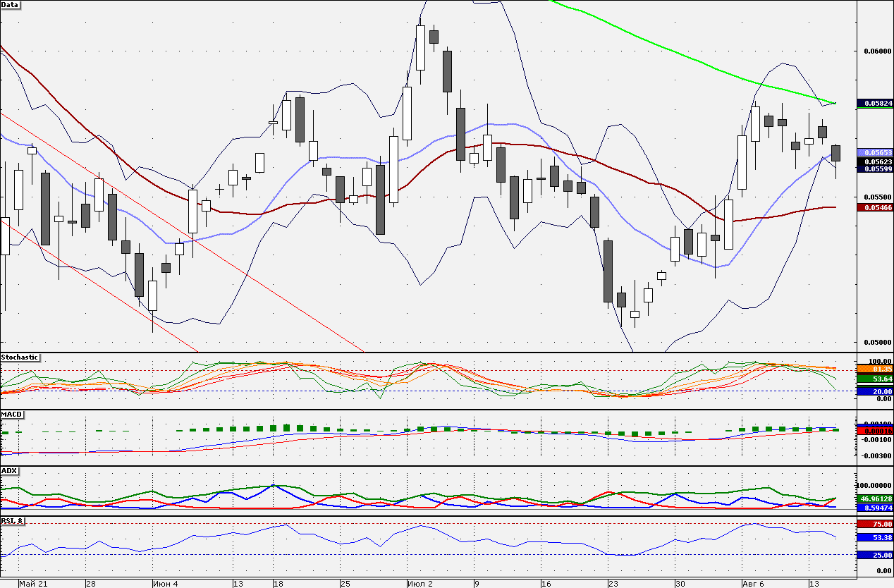894x588 pixels.
Task: Click the orange 81.35 Stochastic value tag
Action: [875, 369]
